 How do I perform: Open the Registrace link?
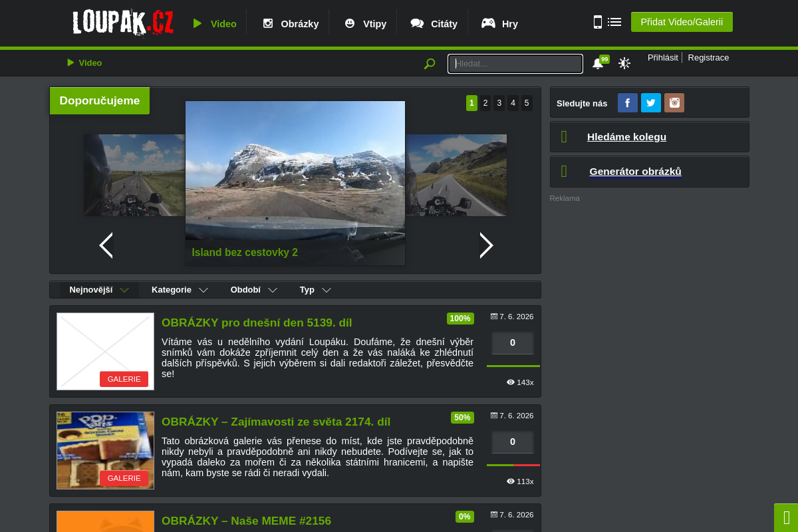tap(708, 58)
